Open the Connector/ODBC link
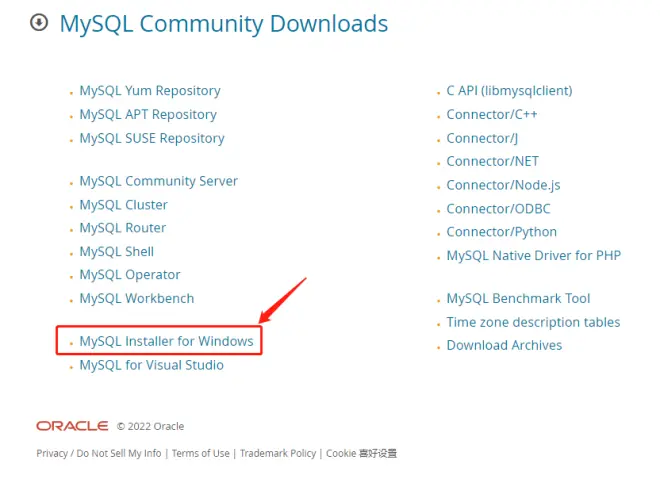This screenshot has height=479, width=660. [498, 209]
